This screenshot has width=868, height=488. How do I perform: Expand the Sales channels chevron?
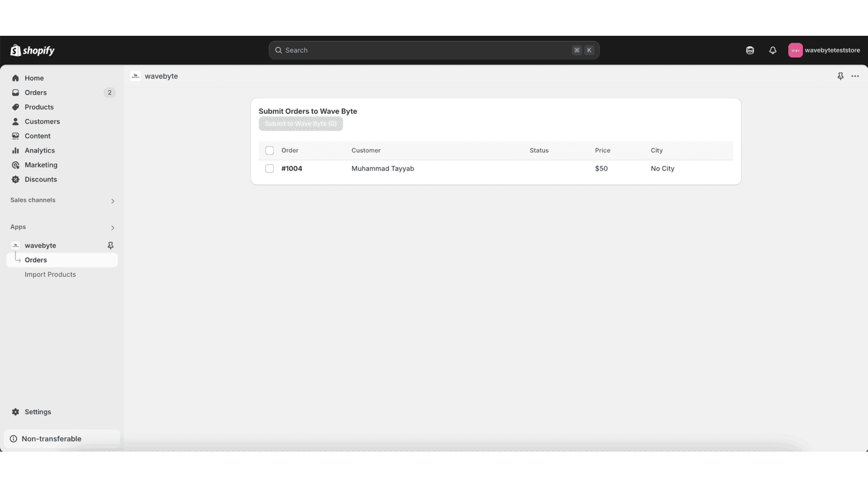point(113,201)
